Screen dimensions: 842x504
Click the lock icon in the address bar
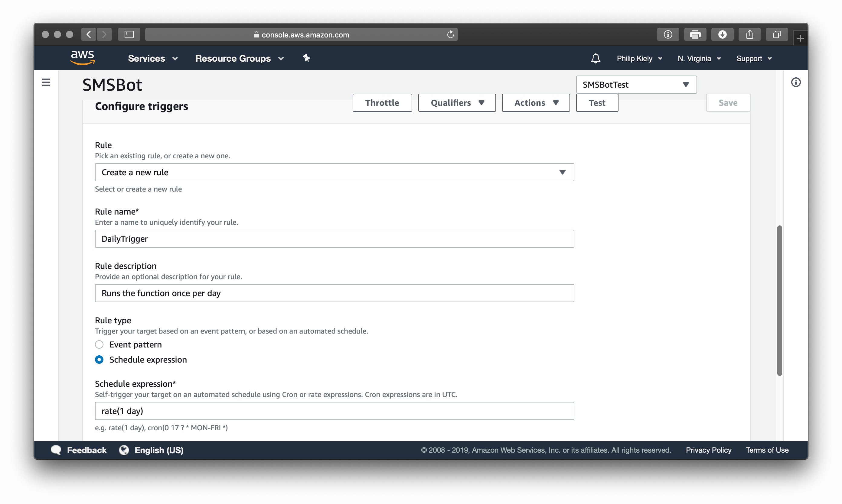pyautogui.click(x=256, y=35)
